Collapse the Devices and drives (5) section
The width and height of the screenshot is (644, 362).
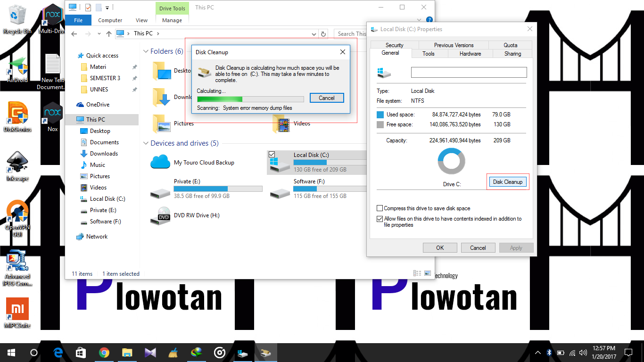click(x=146, y=143)
